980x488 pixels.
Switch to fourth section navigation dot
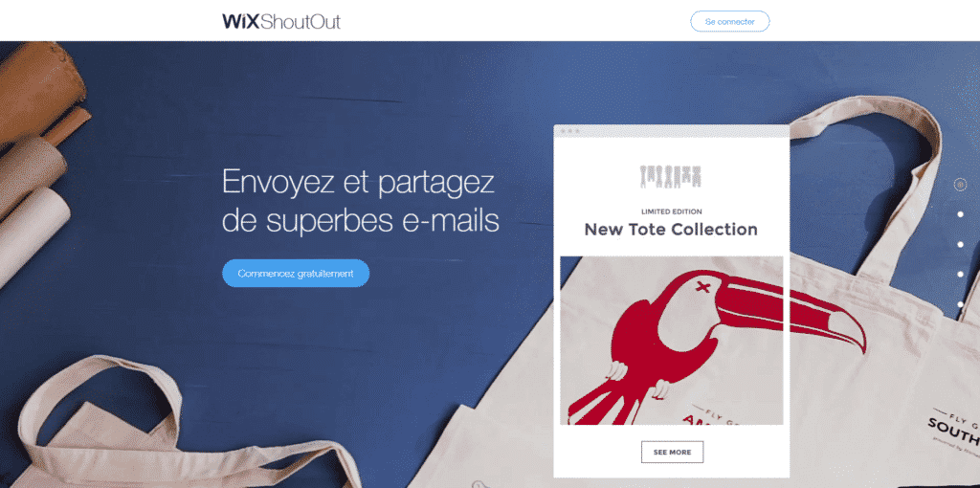point(960,275)
